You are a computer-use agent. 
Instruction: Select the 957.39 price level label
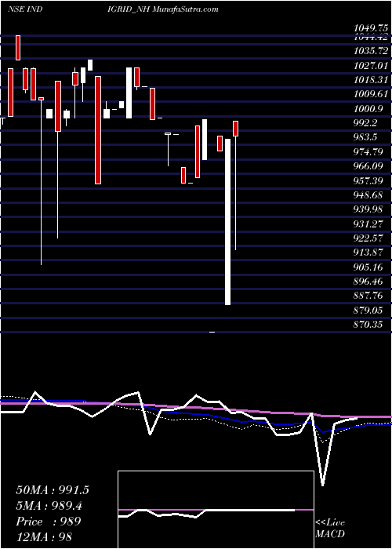pos(368,180)
